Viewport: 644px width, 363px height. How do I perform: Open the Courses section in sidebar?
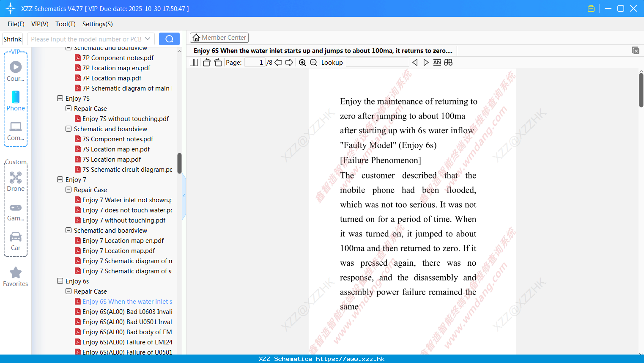(x=16, y=71)
